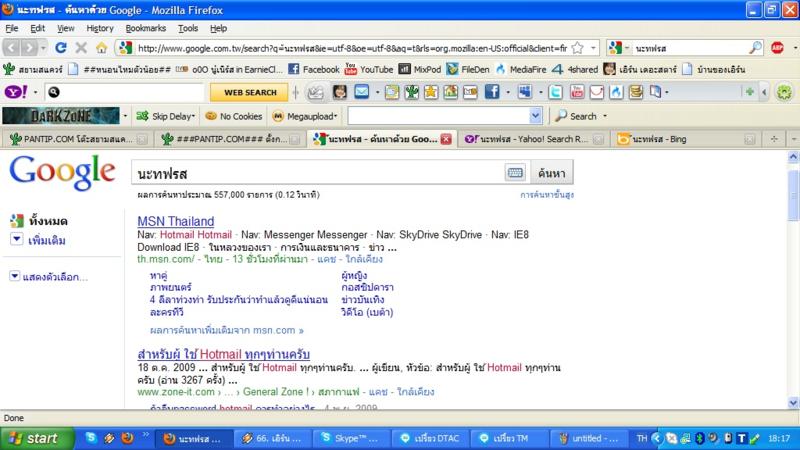Open Megaupload toolbar dropdown
The width and height of the screenshot is (800, 450).
pos(305,116)
